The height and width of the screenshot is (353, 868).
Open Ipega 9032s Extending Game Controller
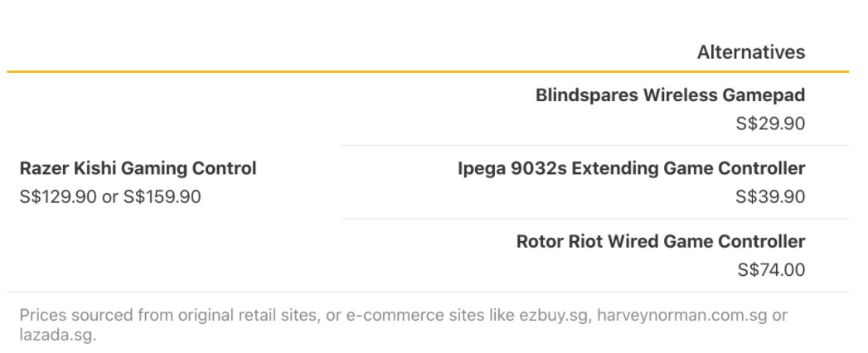click(x=631, y=168)
